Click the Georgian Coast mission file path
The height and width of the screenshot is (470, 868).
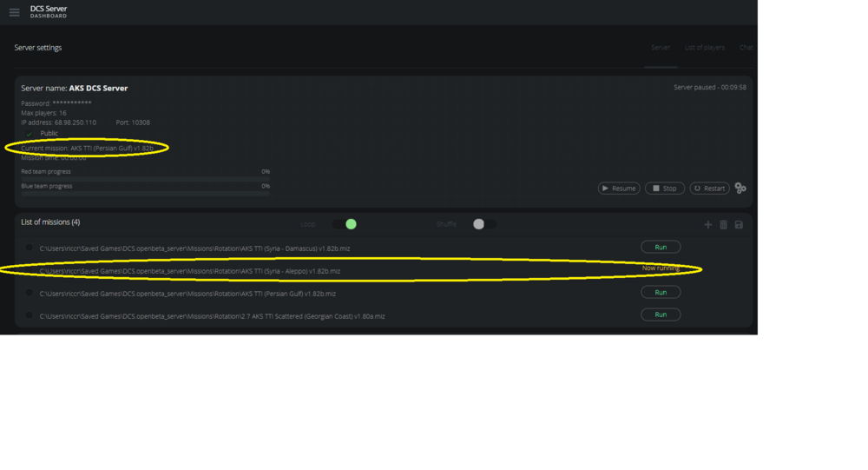click(x=212, y=316)
